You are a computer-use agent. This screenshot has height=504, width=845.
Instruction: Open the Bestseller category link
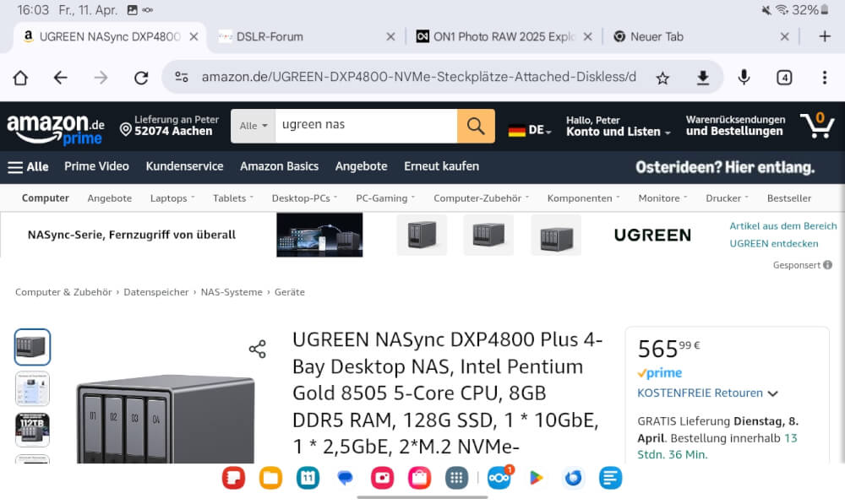click(789, 198)
